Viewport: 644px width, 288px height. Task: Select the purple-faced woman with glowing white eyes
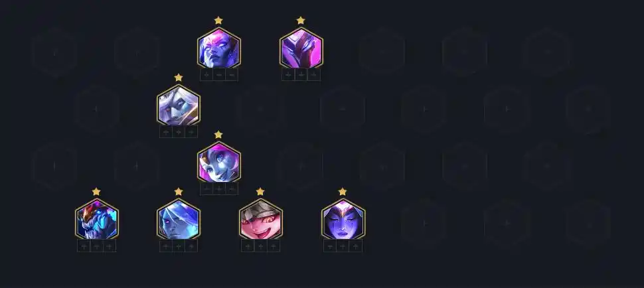[x=219, y=48]
